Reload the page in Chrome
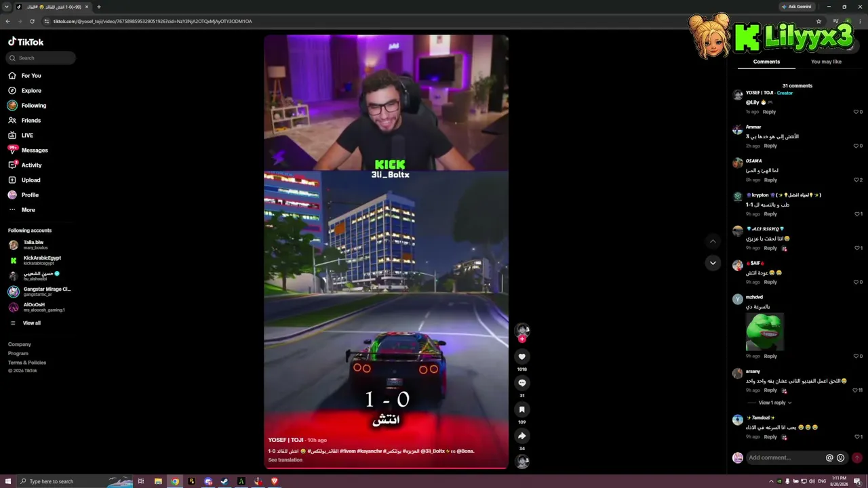868x488 pixels. click(x=31, y=21)
